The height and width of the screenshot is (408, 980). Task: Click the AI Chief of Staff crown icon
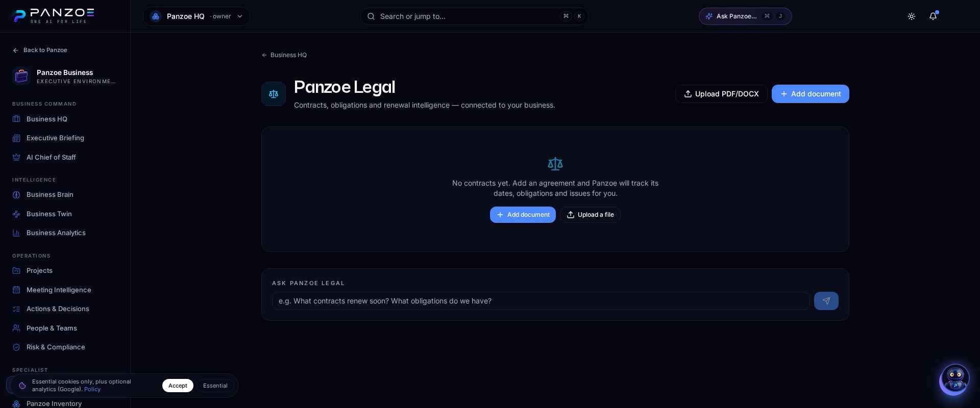tap(16, 157)
